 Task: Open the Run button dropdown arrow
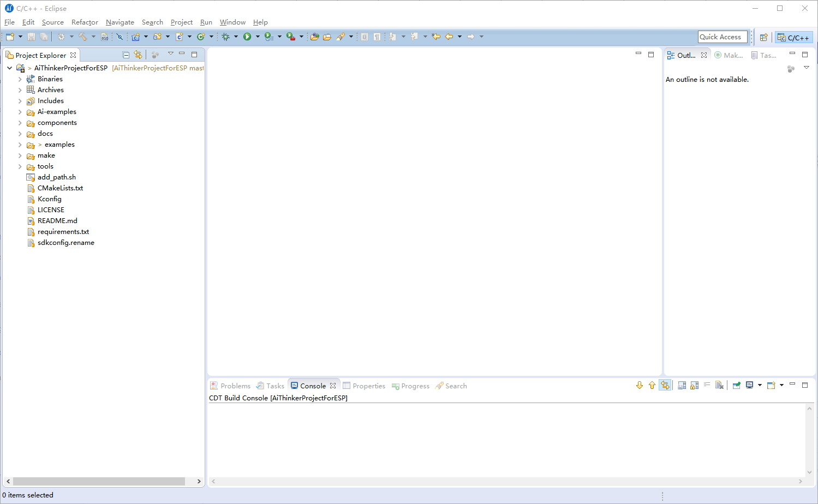pos(258,37)
